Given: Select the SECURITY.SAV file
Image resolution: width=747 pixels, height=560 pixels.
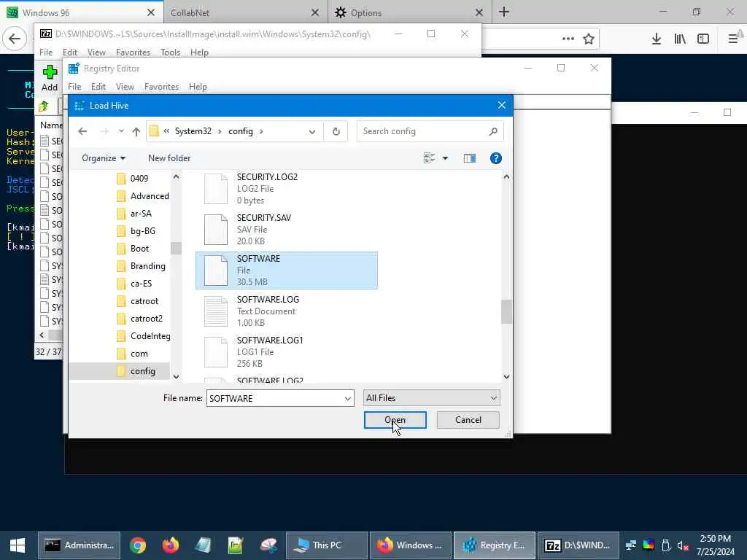Looking at the screenshot, I should pyautogui.click(x=287, y=230).
